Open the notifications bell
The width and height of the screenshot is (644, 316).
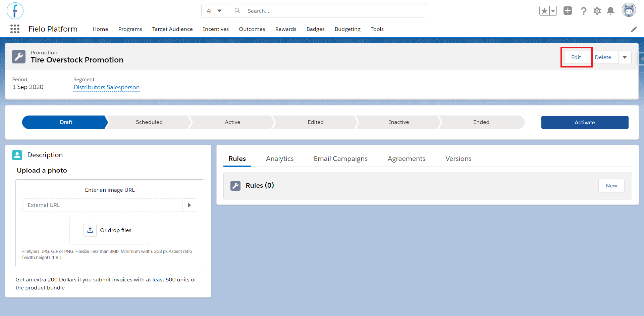611,11
